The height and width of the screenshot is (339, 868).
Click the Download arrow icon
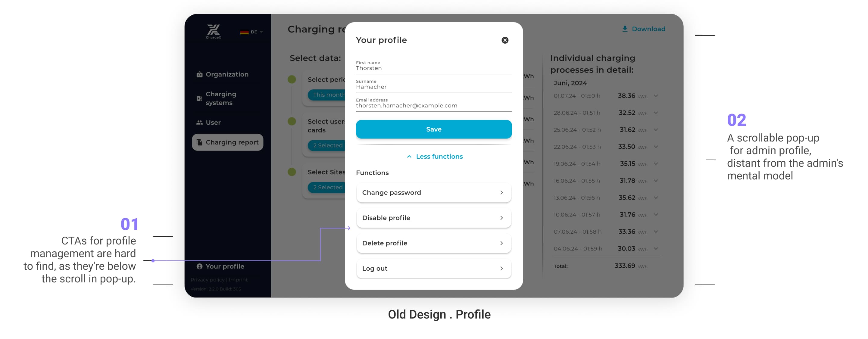click(625, 29)
